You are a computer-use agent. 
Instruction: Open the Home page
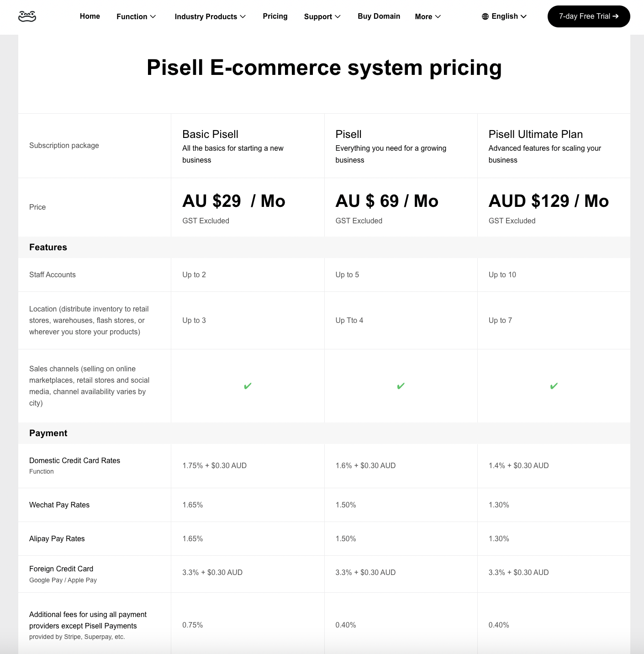[90, 16]
